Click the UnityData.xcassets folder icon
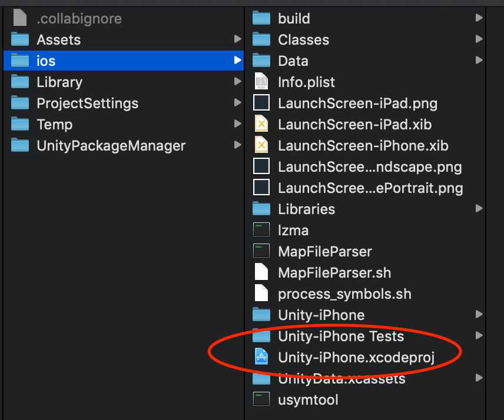 click(x=261, y=378)
